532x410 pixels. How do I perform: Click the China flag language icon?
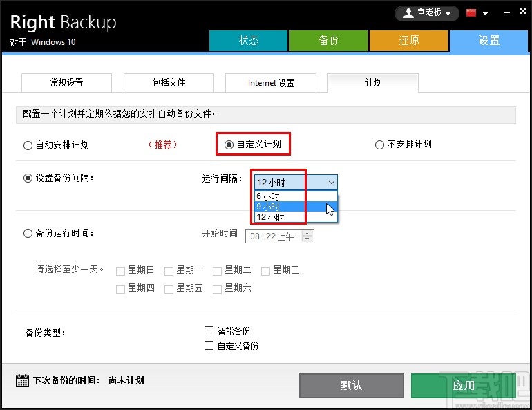coord(471,13)
